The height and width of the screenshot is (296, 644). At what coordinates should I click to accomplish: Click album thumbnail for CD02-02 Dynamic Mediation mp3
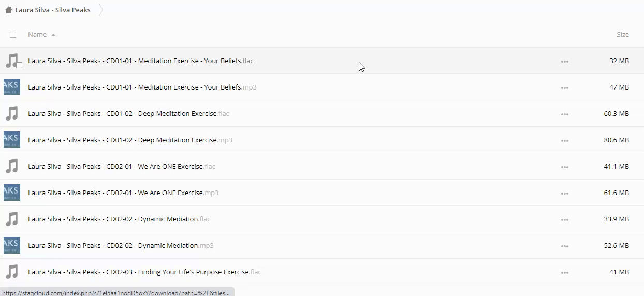[12, 245]
